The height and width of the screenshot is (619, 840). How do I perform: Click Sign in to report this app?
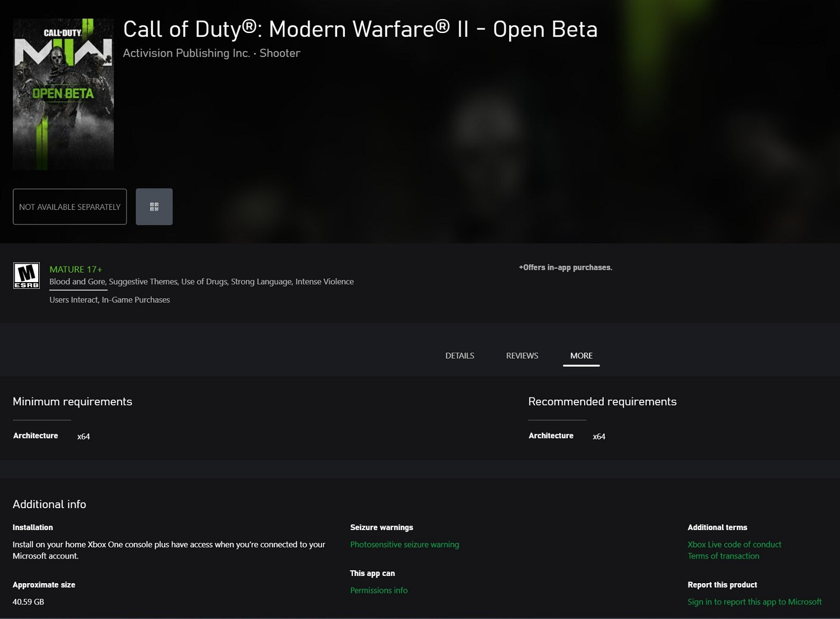754,602
